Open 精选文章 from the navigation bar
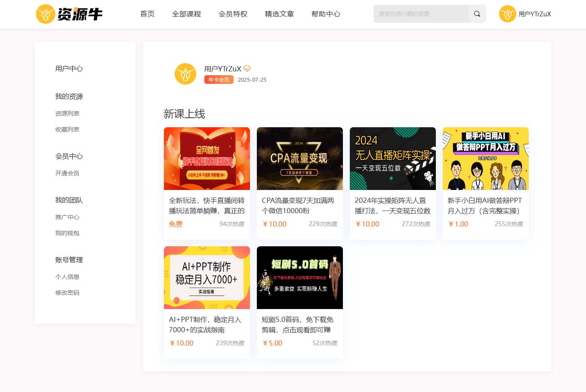Viewport: 586px width, 392px height. tap(279, 14)
